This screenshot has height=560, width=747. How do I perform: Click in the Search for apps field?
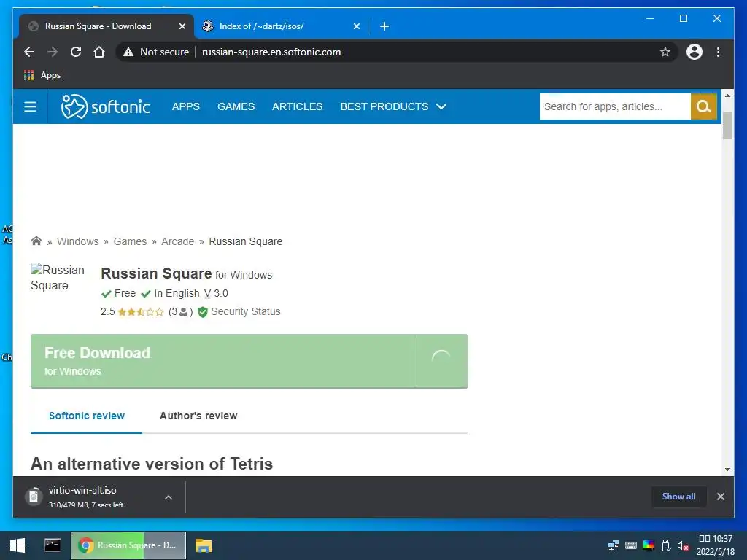tap(615, 106)
